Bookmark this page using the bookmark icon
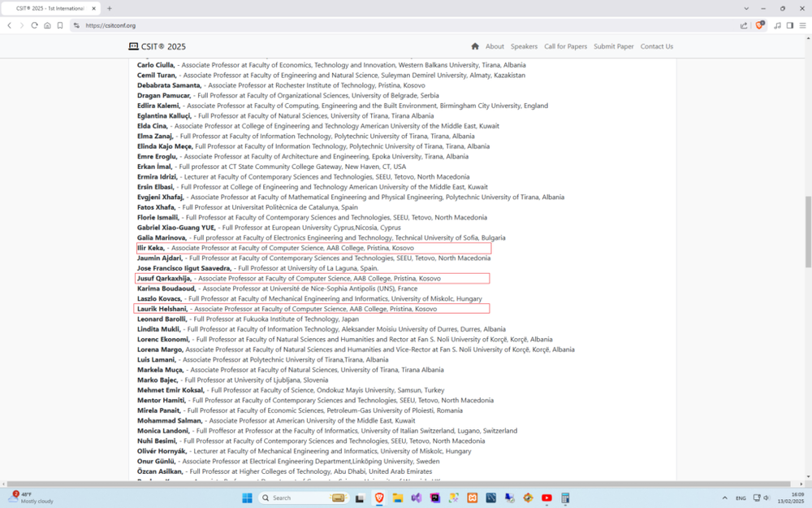The width and height of the screenshot is (812, 508). coord(60,25)
